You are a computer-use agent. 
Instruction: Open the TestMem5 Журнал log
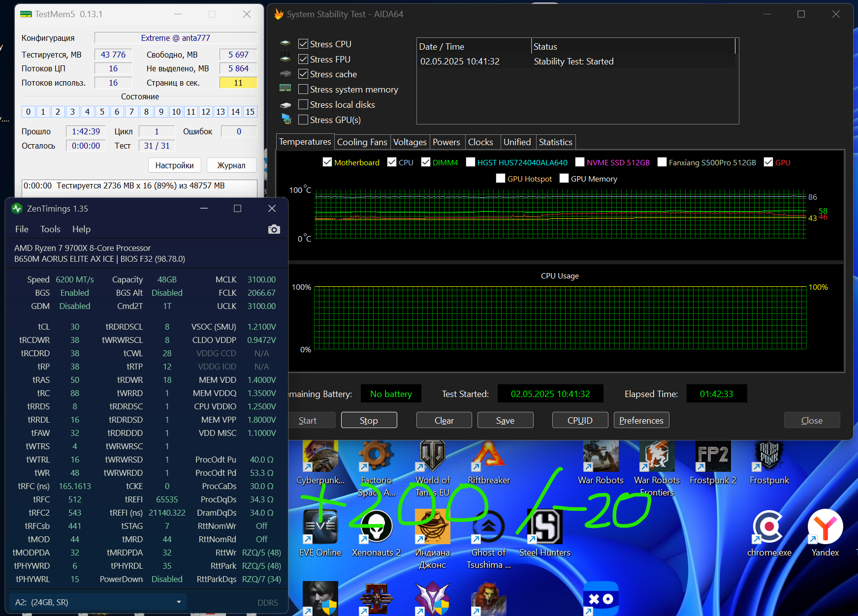point(231,165)
